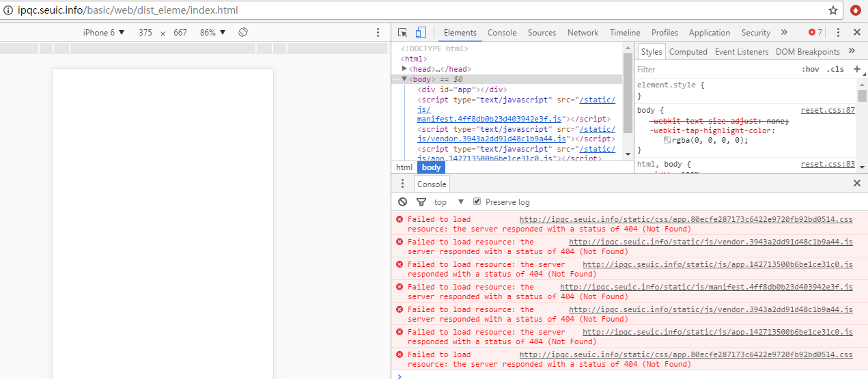The image size is (868, 379).
Task: Click the rgba(0, 0, 0, 0) color swatch
Action: 667,140
